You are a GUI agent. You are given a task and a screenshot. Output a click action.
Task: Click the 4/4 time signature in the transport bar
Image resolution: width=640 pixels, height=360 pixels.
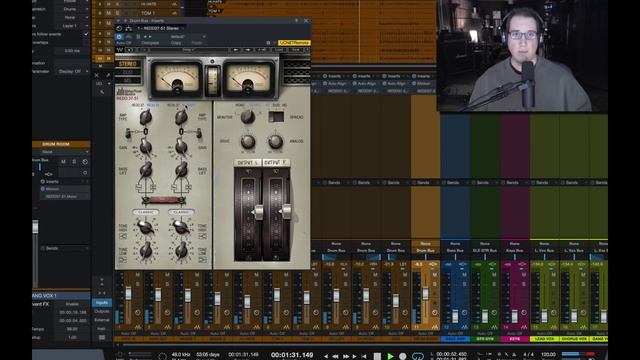click(528, 354)
